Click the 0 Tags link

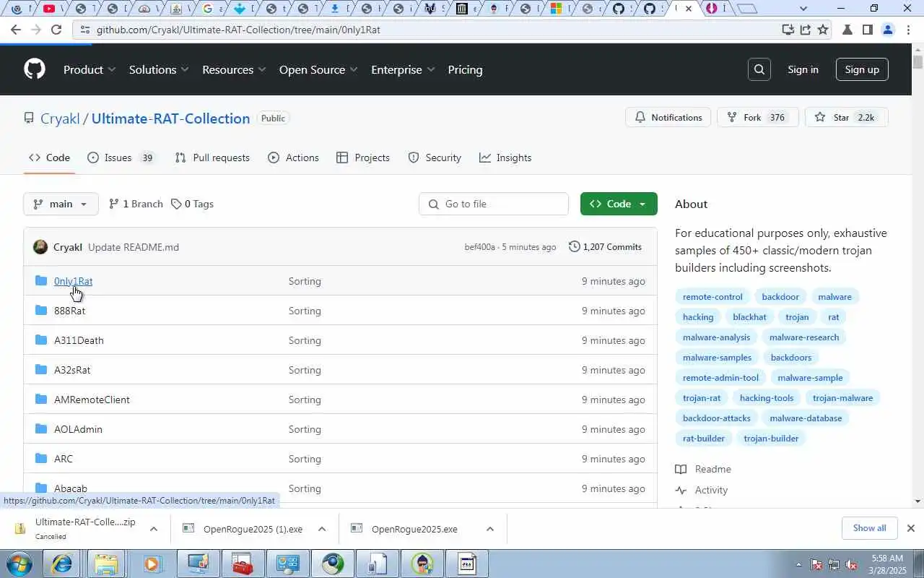(192, 204)
